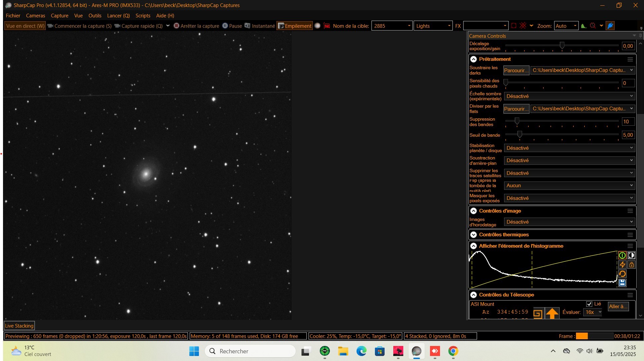The width and height of the screenshot is (644, 361).
Task: Open the hamburger menu of Contrôles du Télescope
Action: pos(630,295)
